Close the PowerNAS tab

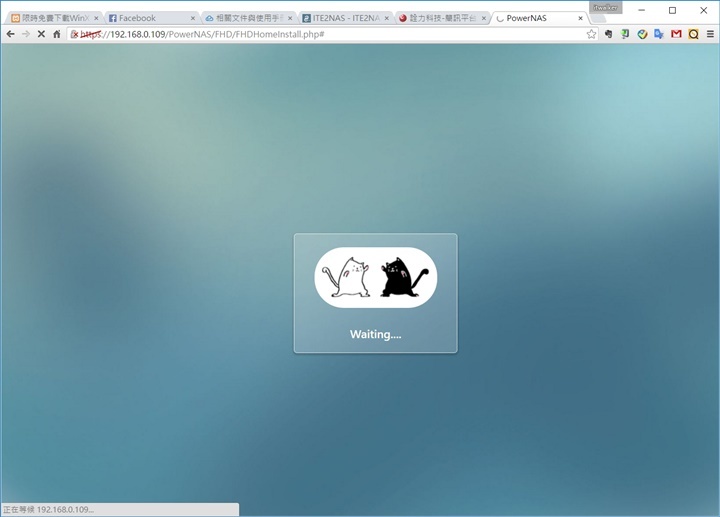point(580,18)
